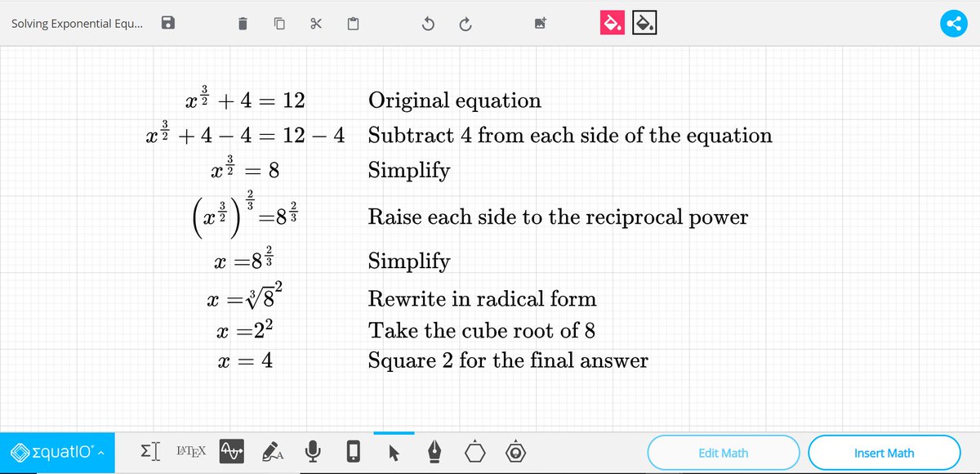Screen dimensions: 980x474
Task: Select the pointer selection tool
Action: click(x=394, y=450)
